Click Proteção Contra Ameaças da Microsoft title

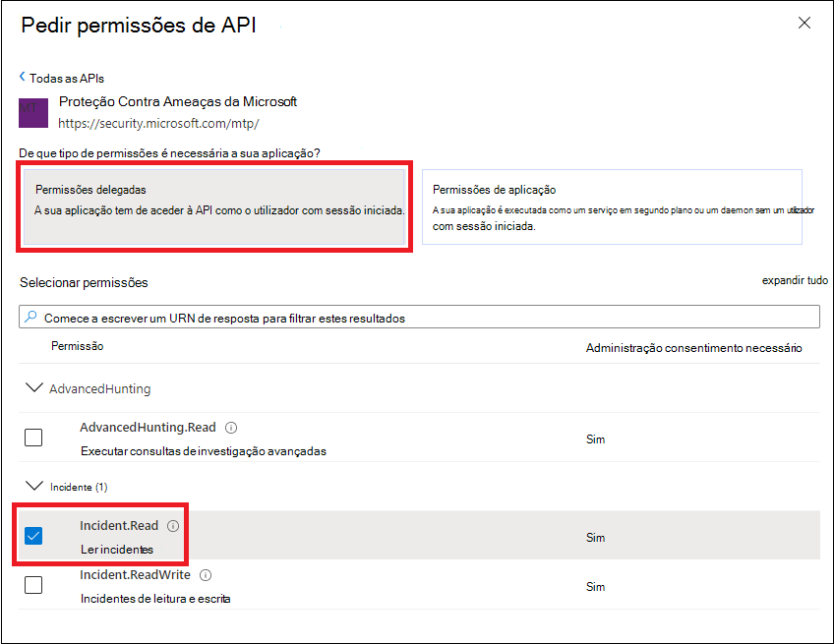click(x=178, y=101)
